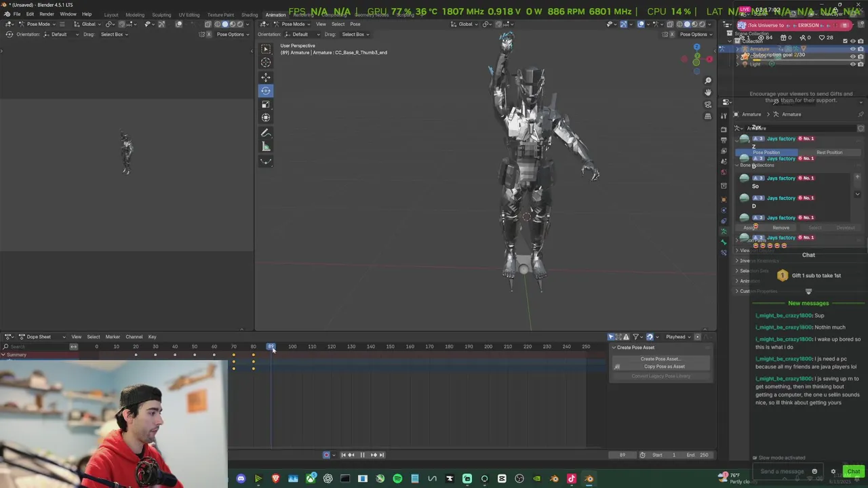Disable Armature render camera icon in outliner
This screenshot has width=868, height=488.
(x=861, y=49)
